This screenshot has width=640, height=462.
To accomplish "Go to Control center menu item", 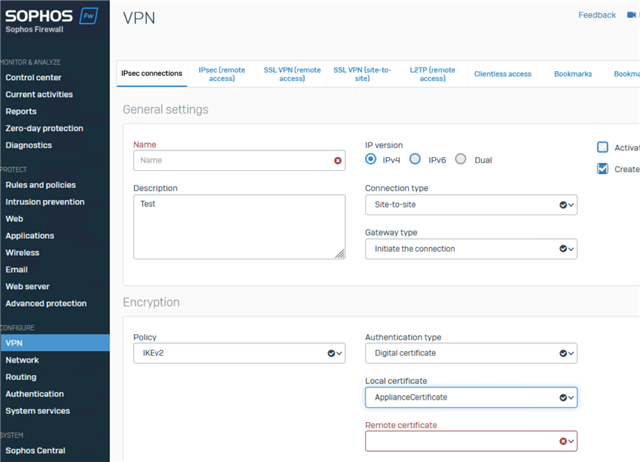I will pyautogui.click(x=33, y=77).
